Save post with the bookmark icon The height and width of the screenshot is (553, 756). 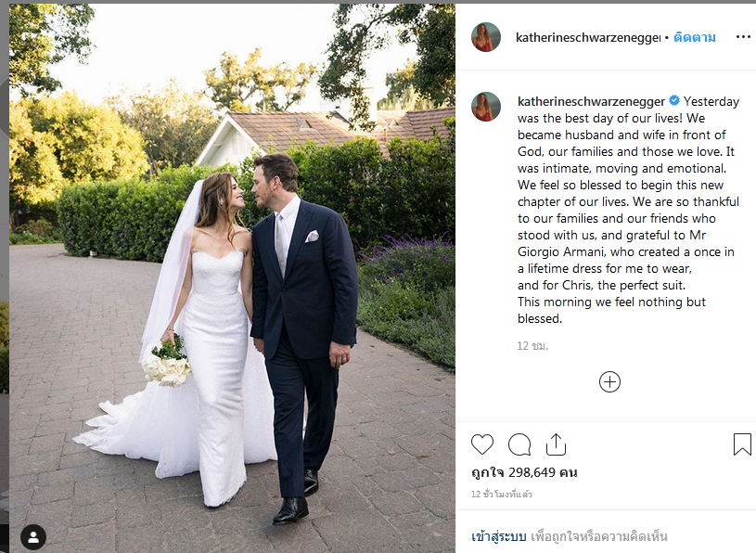[742, 444]
